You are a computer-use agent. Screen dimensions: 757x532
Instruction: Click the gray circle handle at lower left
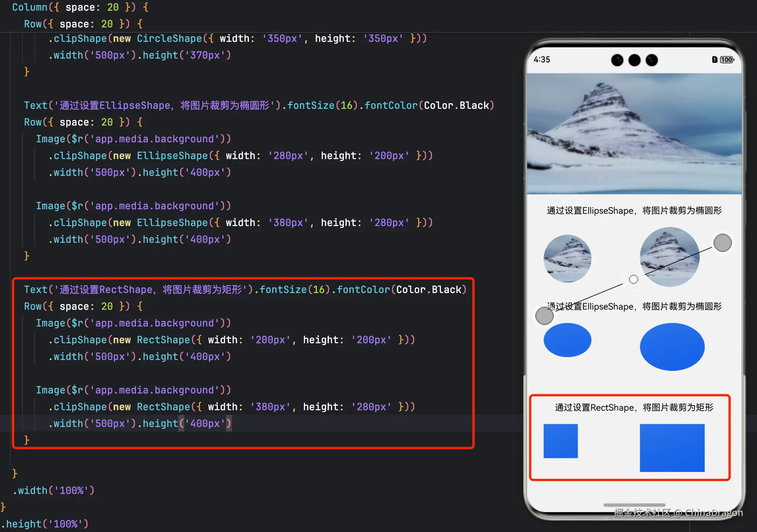click(x=545, y=315)
